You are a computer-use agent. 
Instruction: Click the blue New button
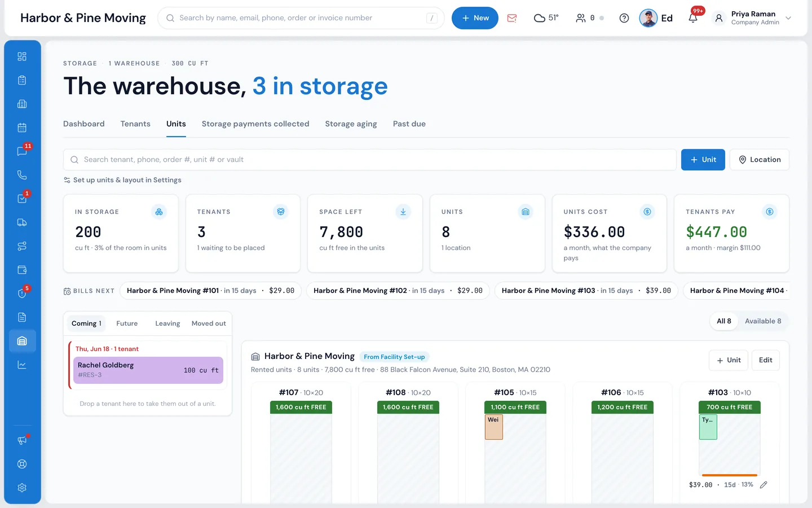coord(475,18)
